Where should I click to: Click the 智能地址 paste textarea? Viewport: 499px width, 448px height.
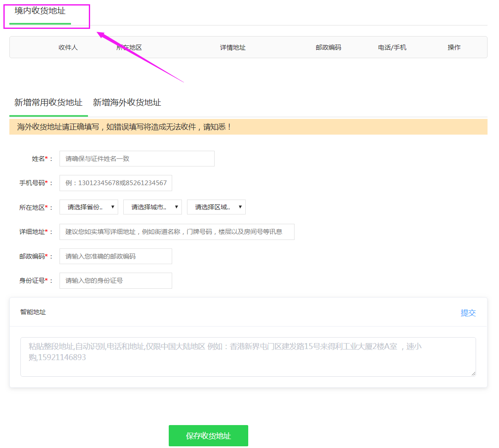(x=248, y=356)
